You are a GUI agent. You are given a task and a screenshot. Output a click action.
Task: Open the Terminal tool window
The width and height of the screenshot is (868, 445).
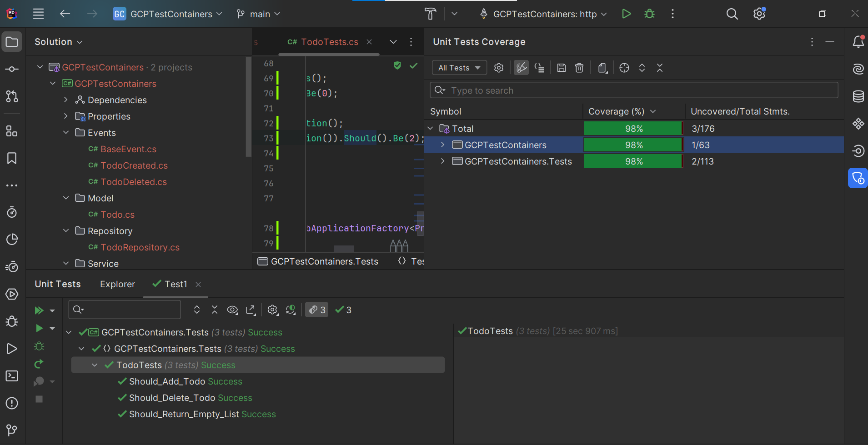tap(12, 376)
